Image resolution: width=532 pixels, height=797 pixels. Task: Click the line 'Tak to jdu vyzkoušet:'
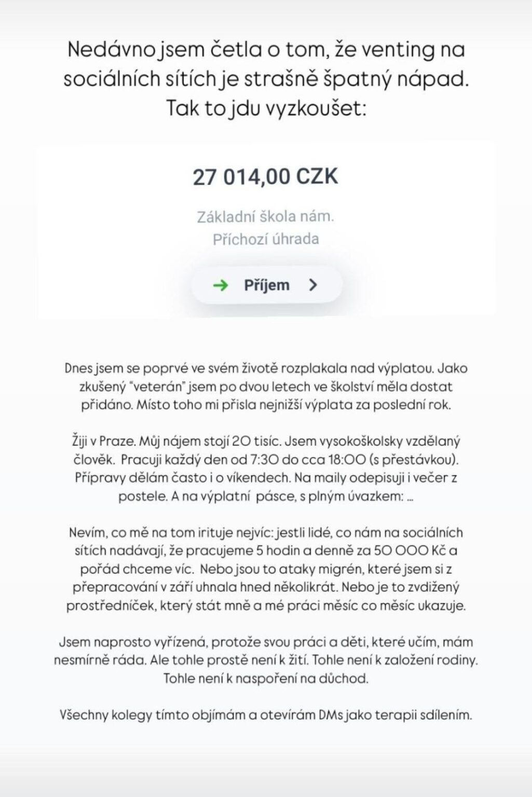click(266, 109)
